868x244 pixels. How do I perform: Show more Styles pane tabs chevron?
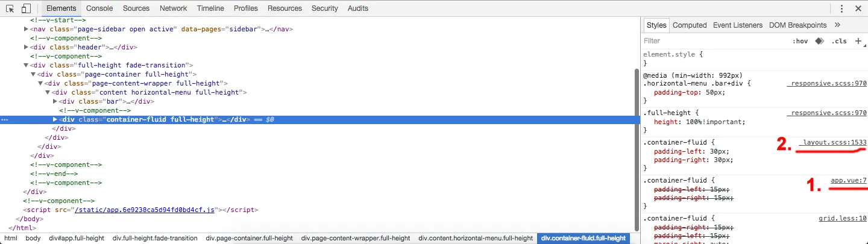click(837, 25)
